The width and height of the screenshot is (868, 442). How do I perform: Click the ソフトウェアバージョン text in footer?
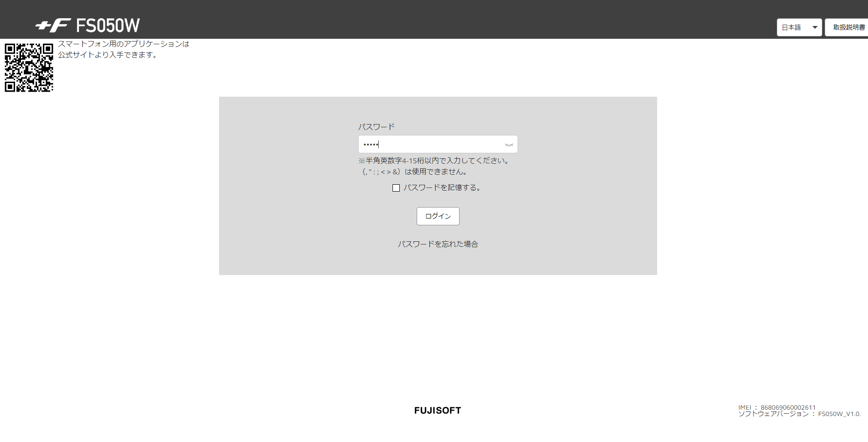pyautogui.click(x=774, y=414)
